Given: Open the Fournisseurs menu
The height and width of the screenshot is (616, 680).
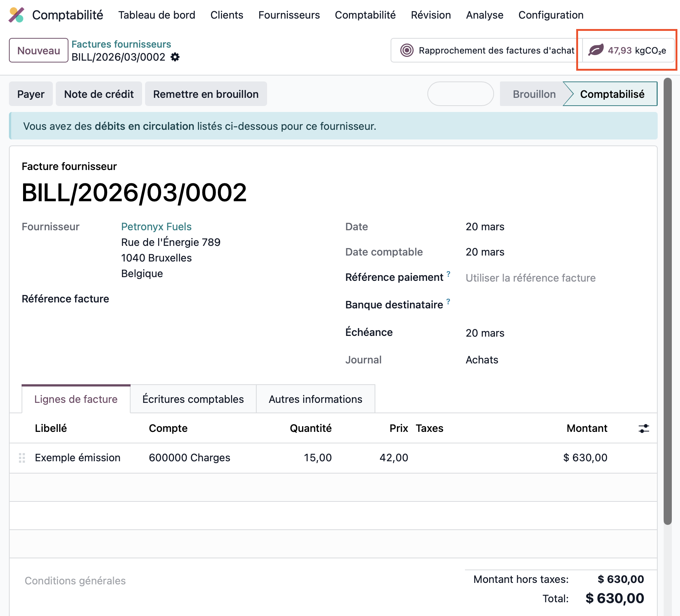Looking at the screenshot, I should (x=289, y=15).
